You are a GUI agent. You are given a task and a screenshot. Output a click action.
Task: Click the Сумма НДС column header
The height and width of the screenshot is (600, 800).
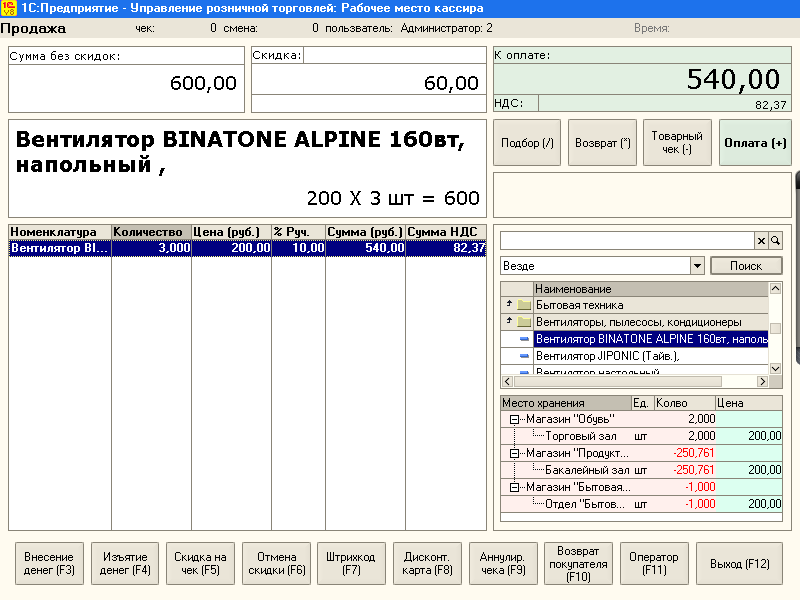point(446,232)
